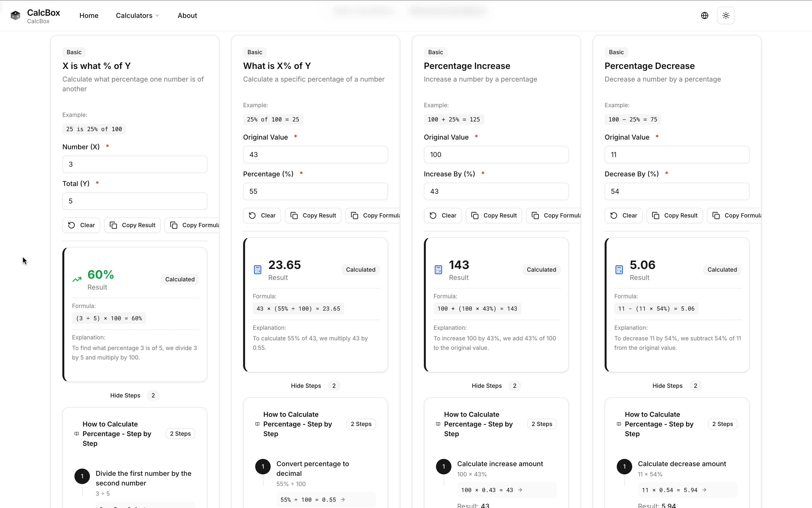Viewport: 812px width, 508px height.
Task: Click the Percentage Decrease heading
Action: (x=650, y=66)
